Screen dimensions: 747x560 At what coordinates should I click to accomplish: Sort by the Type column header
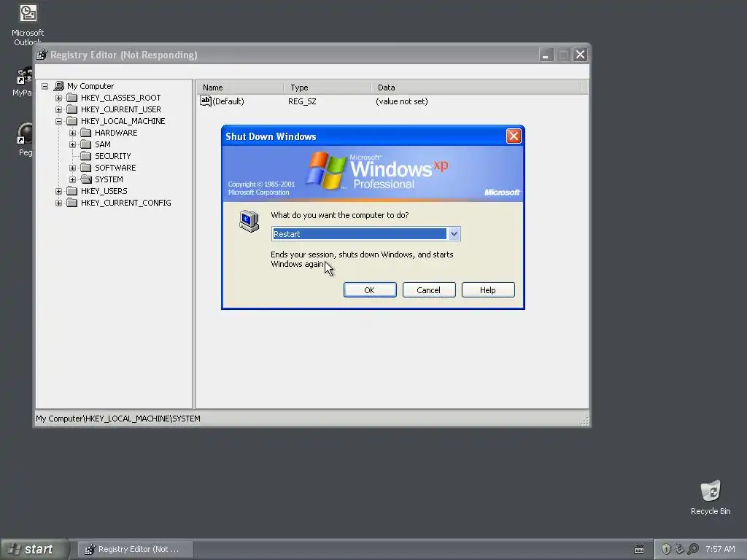coord(328,87)
